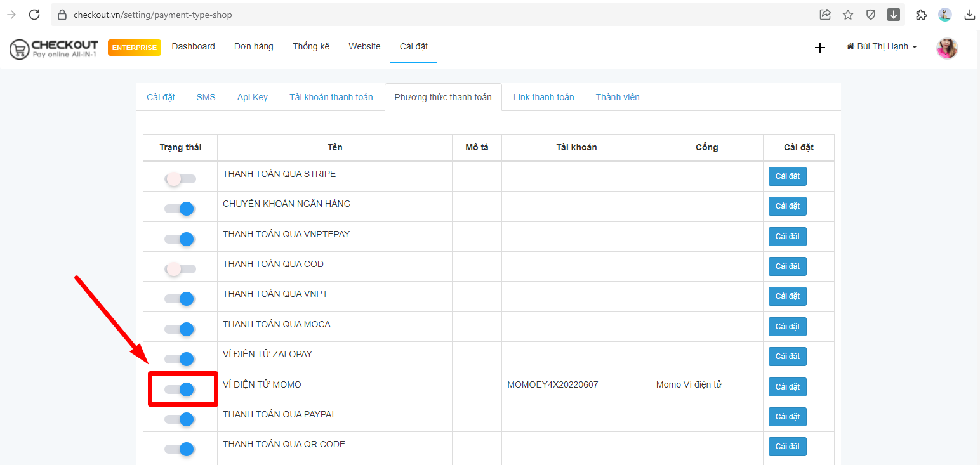The width and height of the screenshot is (980, 465).
Task: Click the Trạng thái column header
Action: pos(180,147)
